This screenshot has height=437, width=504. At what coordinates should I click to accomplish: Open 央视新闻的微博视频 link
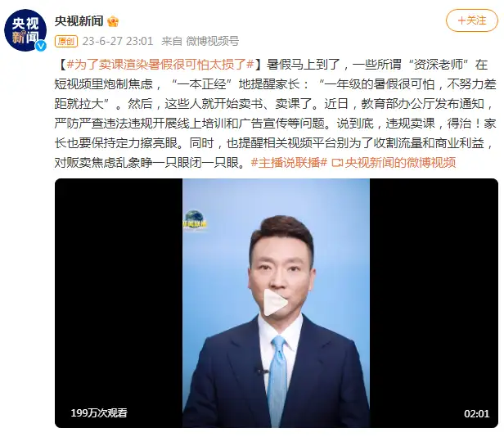(x=401, y=163)
